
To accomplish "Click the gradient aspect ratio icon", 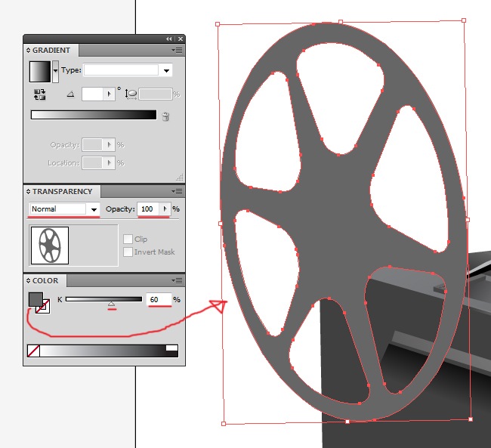I will pyautogui.click(x=131, y=94).
